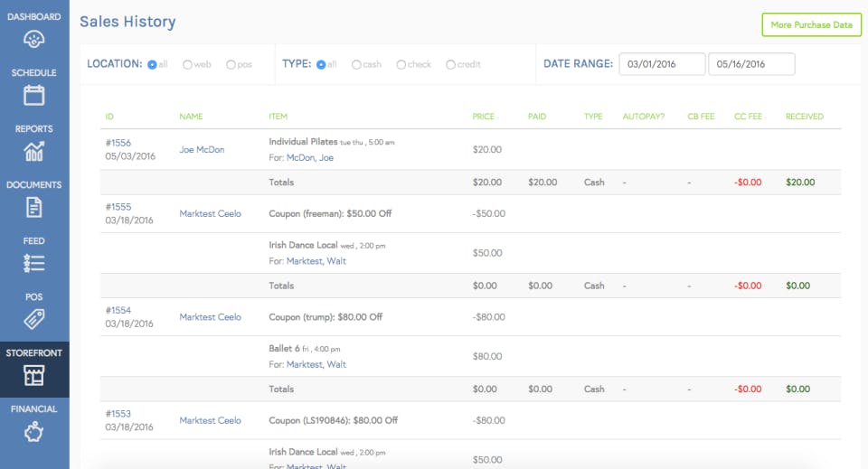868x469 pixels.
Task: Select the pos location radio button
Action: tap(231, 64)
